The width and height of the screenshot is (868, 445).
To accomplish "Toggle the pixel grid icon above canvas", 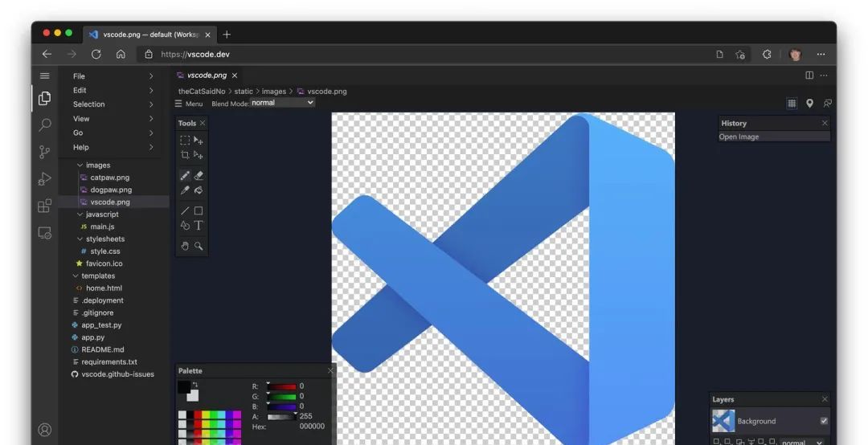I will [792, 104].
